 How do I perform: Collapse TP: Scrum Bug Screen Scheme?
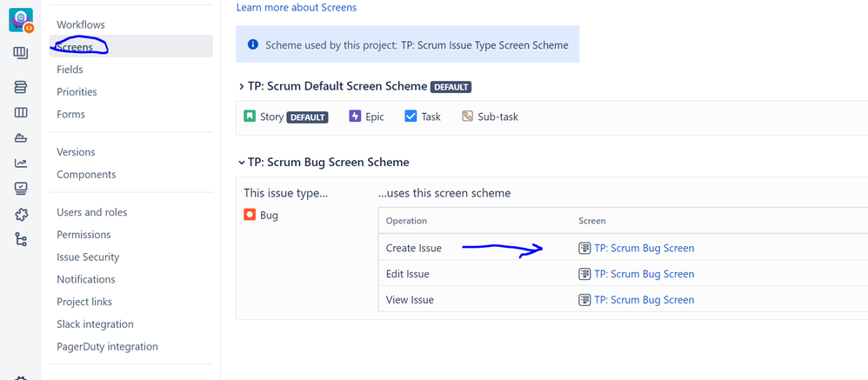[242, 163]
